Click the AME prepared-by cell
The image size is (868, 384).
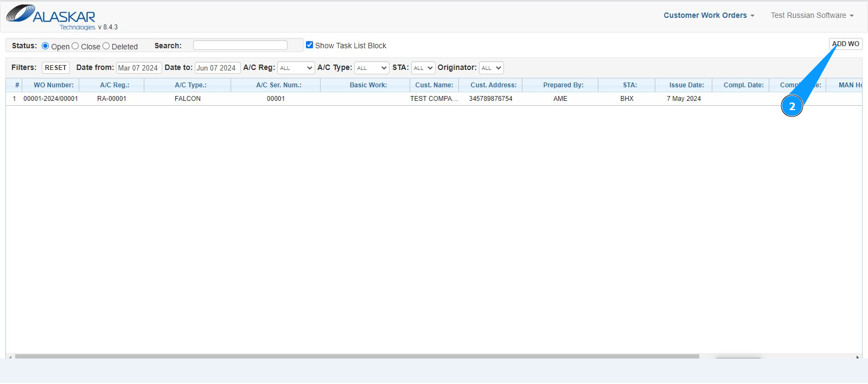pos(560,99)
